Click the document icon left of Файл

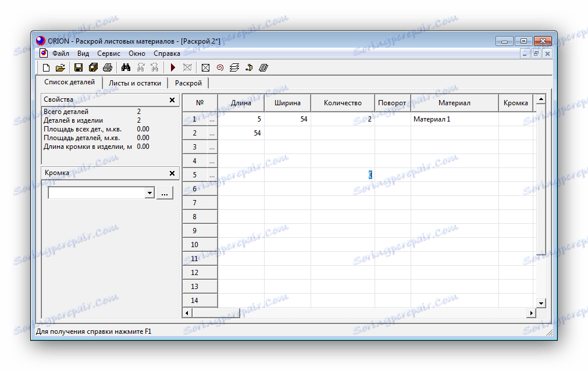click(x=44, y=53)
